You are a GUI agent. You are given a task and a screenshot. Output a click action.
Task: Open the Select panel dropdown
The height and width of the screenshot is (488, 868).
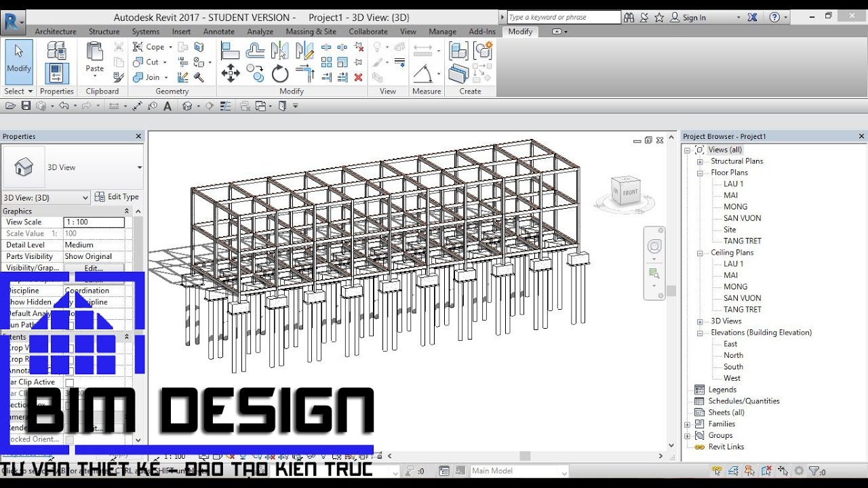[x=18, y=91]
